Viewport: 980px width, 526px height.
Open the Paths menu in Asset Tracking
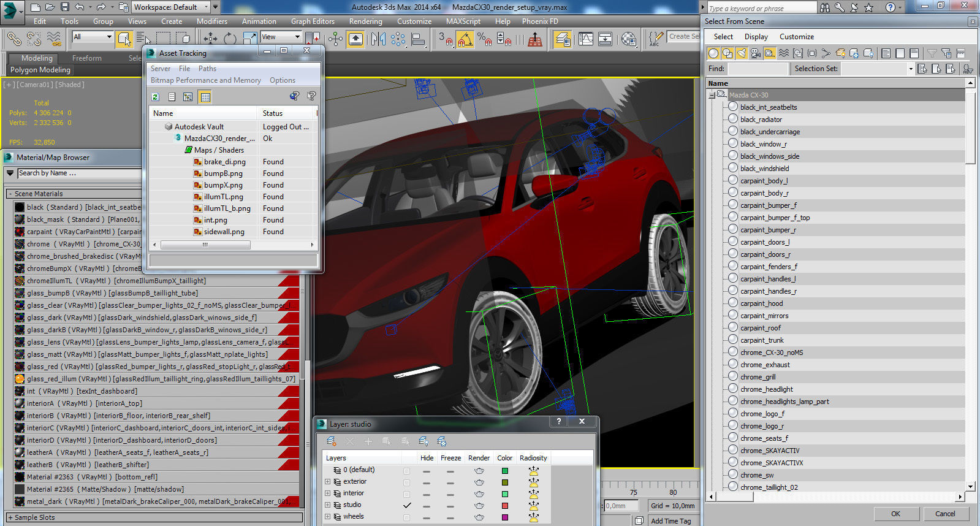pyautogui.click(x=207, y=69)
